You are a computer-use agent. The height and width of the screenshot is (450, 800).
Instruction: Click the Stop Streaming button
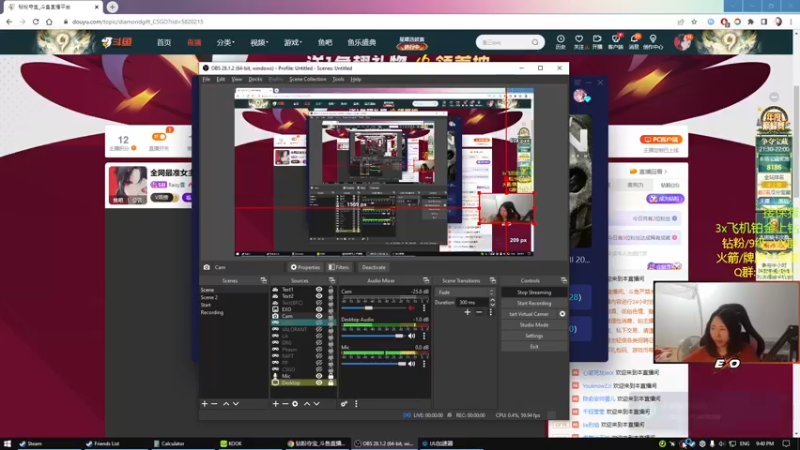(x=534, y=292)
